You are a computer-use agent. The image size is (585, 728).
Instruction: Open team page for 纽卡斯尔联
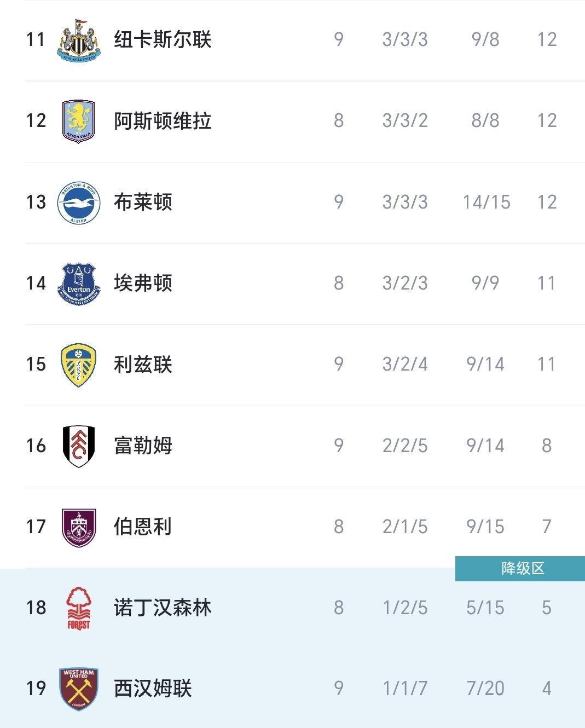pos(163,40)
